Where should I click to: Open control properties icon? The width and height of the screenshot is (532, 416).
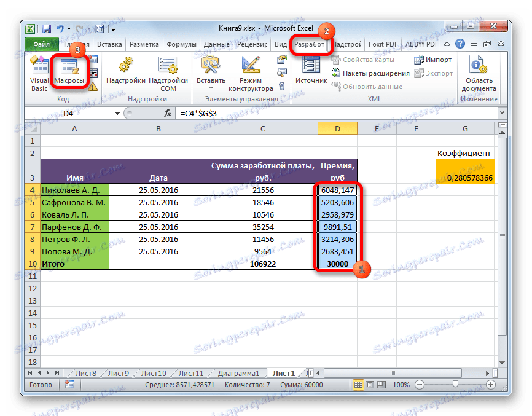(x=282, y=60)
